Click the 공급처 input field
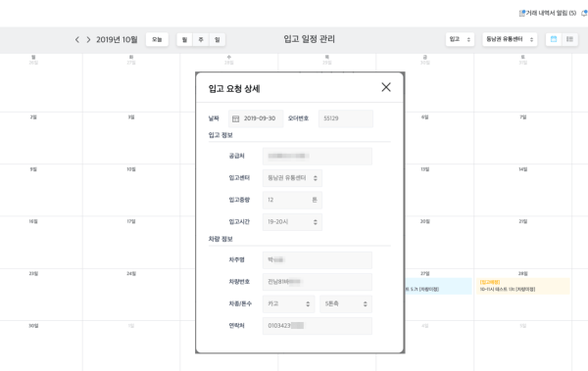 (x=318, y=157)
